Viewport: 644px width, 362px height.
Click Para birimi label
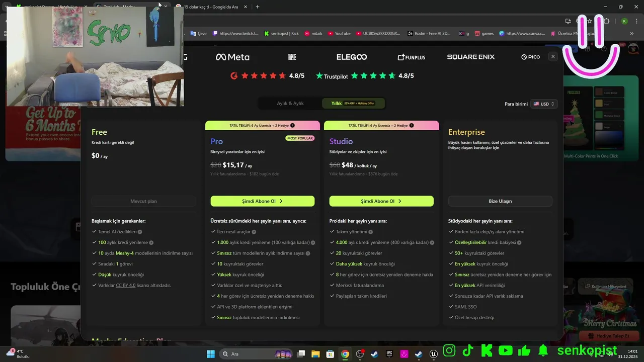[x=516, y=104]
